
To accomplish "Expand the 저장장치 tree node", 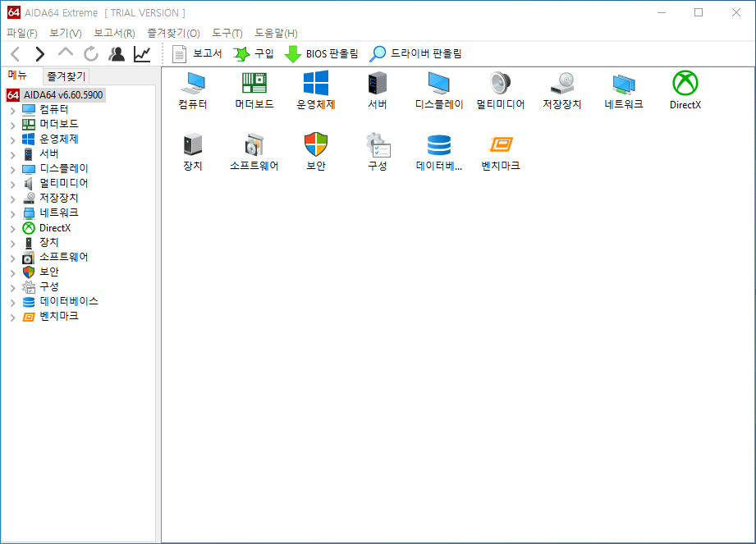I will [x=12, y=199].
